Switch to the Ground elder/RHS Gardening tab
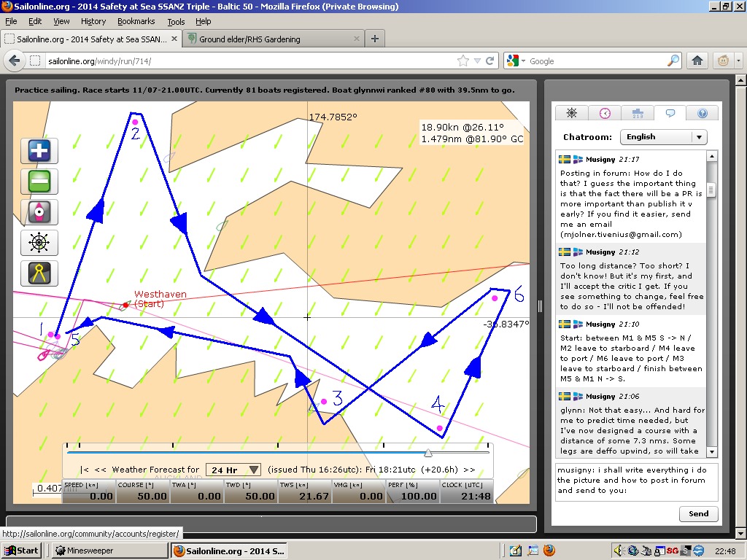Screen dimensions: 747x560 [274, 39]
